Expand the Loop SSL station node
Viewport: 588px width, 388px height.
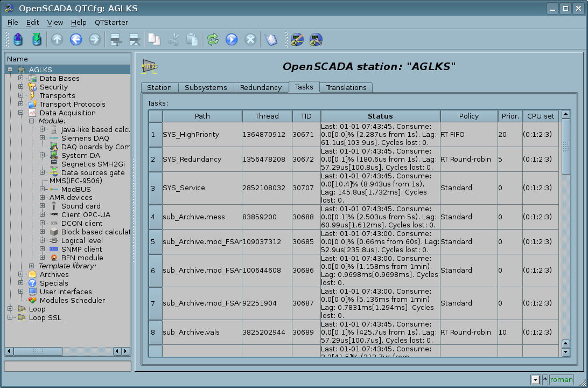(x=10, y=317)
